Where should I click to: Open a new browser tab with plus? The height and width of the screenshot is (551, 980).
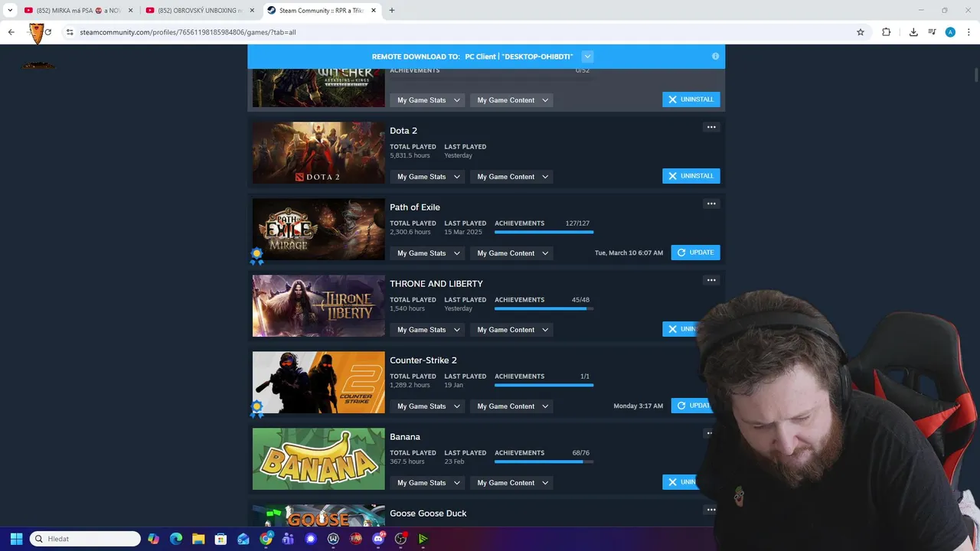(x=392, y=11)
